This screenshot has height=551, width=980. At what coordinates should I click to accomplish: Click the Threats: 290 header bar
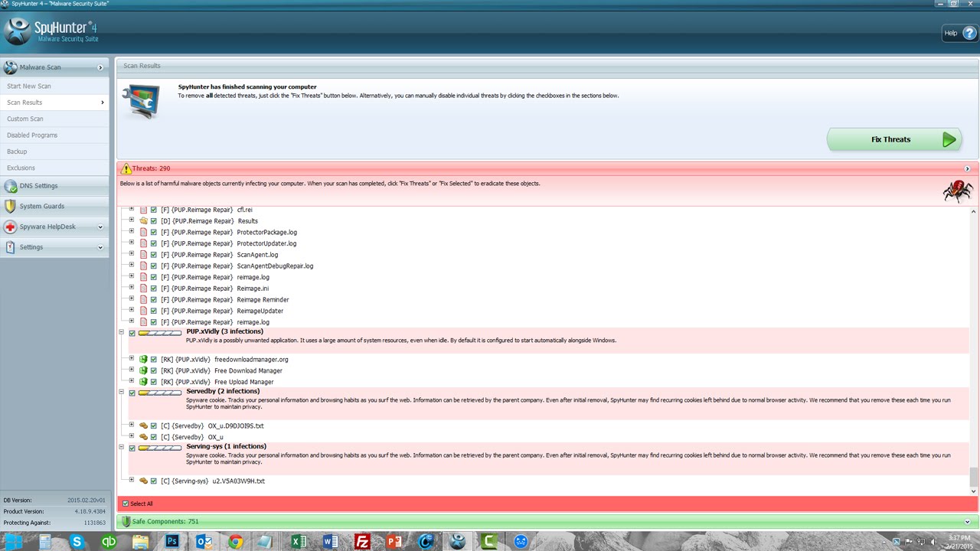tap(547, 168)
